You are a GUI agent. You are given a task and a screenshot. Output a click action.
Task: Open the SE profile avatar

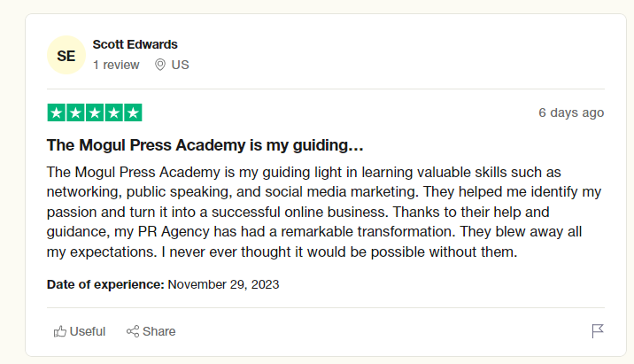pyautogui.click(x=66, y=55)
